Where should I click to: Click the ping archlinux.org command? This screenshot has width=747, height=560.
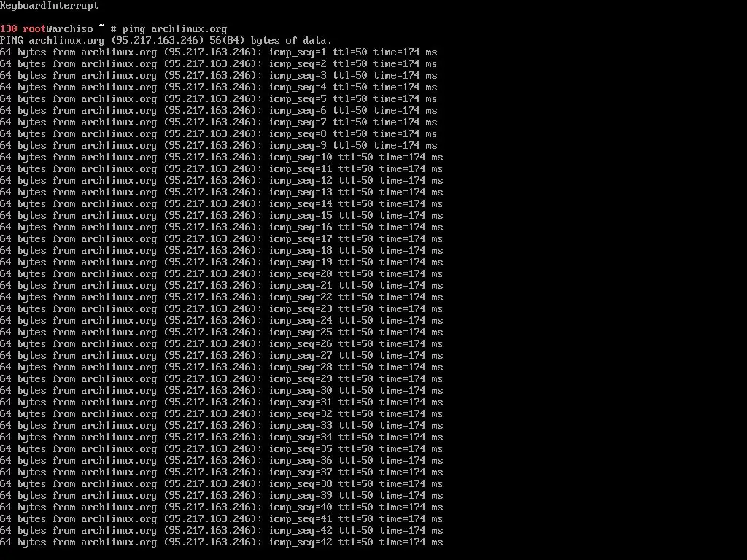point(174,29)
